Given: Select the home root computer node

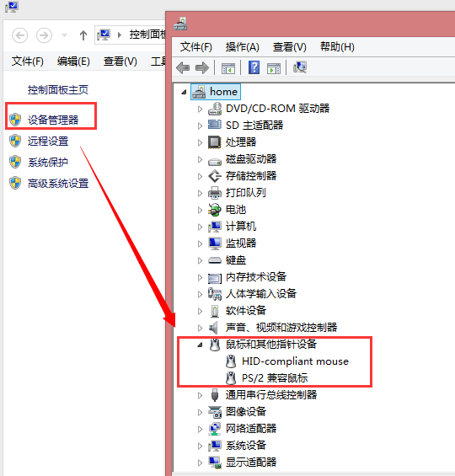Looking at the screenshot, I should click(216, 92).
